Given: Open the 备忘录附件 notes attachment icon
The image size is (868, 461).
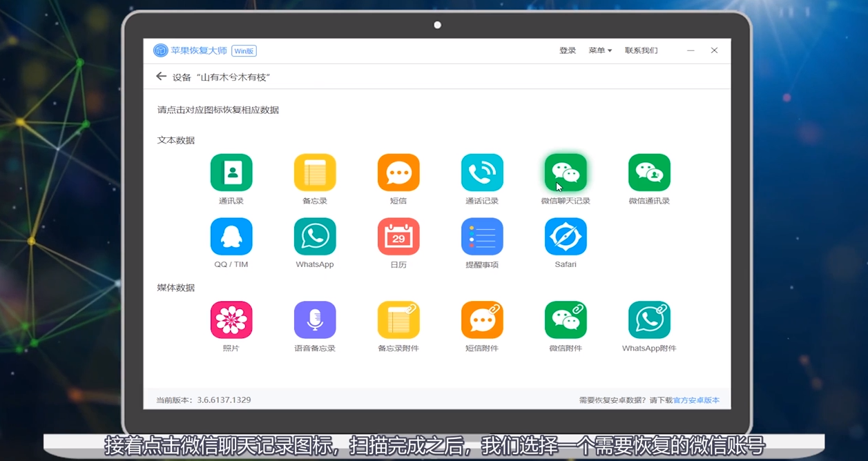Looking at the screenshot, I should pos(398,320).
